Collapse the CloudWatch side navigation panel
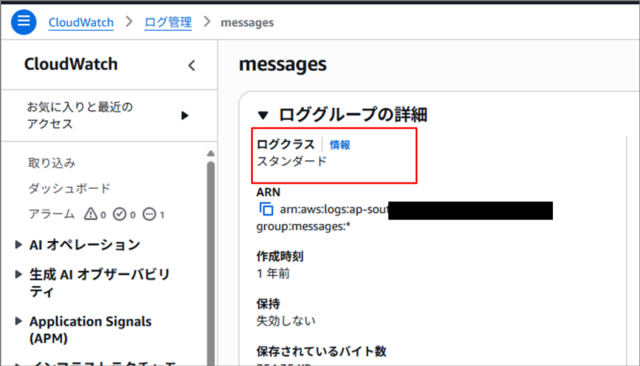 click(x=192, y=65)
